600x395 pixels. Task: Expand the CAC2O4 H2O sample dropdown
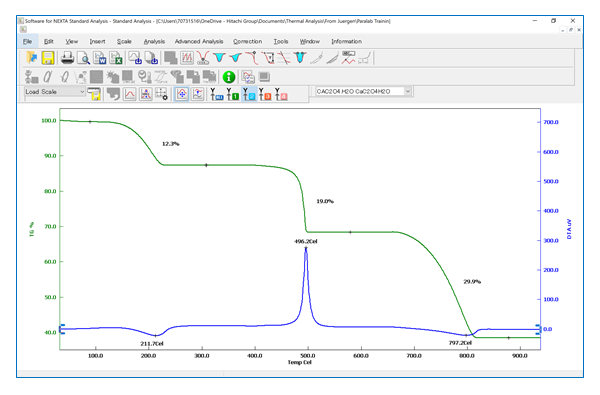[x=408, y=91]
